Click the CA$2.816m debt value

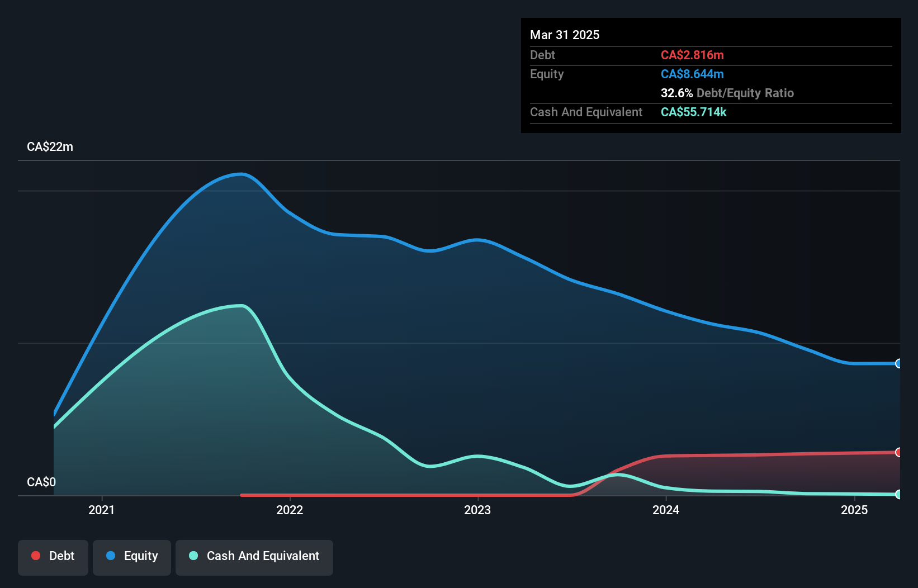[x=692, y=55]
